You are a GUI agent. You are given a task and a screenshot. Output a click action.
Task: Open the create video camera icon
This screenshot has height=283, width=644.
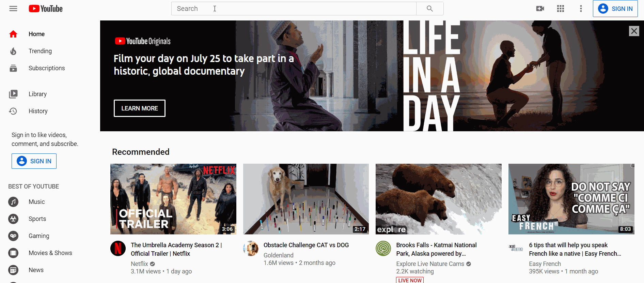click(x=540, y=9)
